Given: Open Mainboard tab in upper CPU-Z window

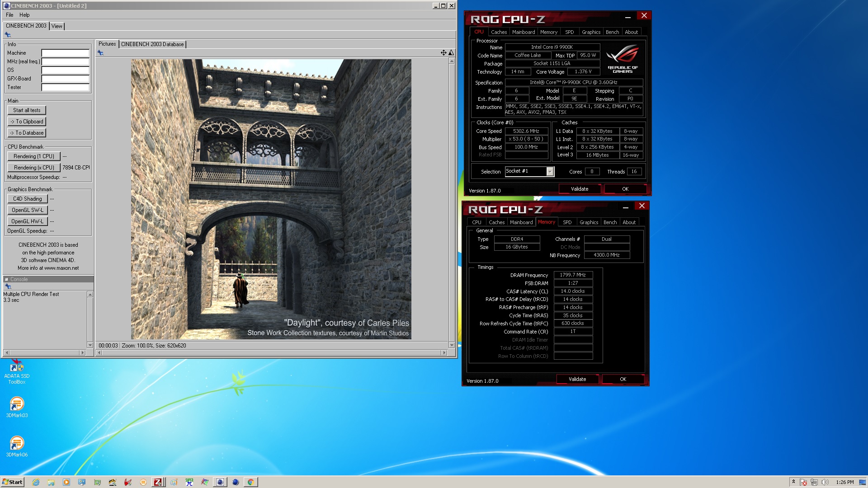Looking at the screenshot, I should click(x=524, y=32).
